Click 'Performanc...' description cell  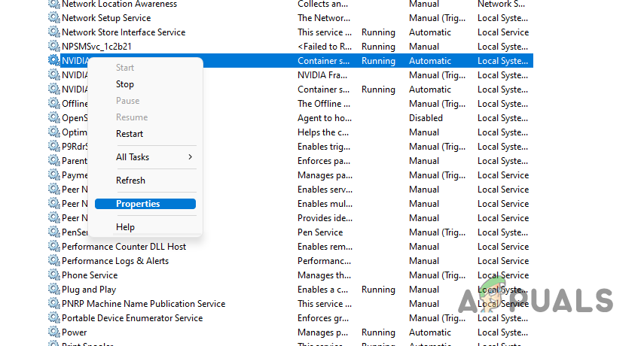coord(324,261)
